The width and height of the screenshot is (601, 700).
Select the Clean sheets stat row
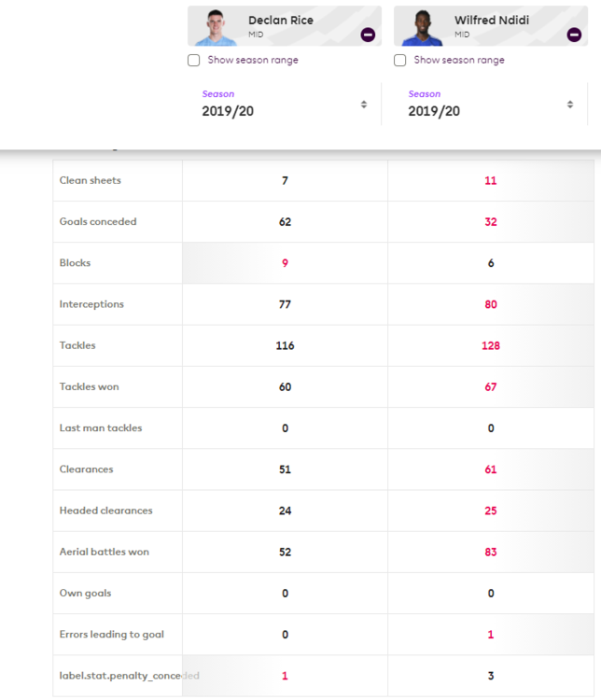(323, 180)
